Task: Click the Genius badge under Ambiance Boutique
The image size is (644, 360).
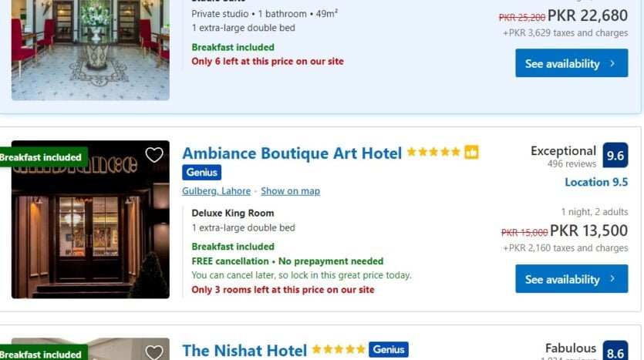Action: (201, 173)
